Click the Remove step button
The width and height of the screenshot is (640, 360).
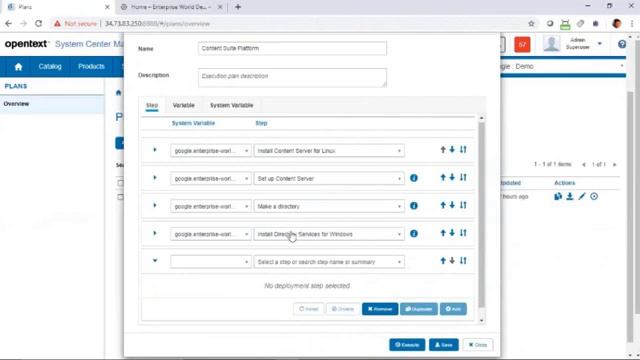click(380, 309)
